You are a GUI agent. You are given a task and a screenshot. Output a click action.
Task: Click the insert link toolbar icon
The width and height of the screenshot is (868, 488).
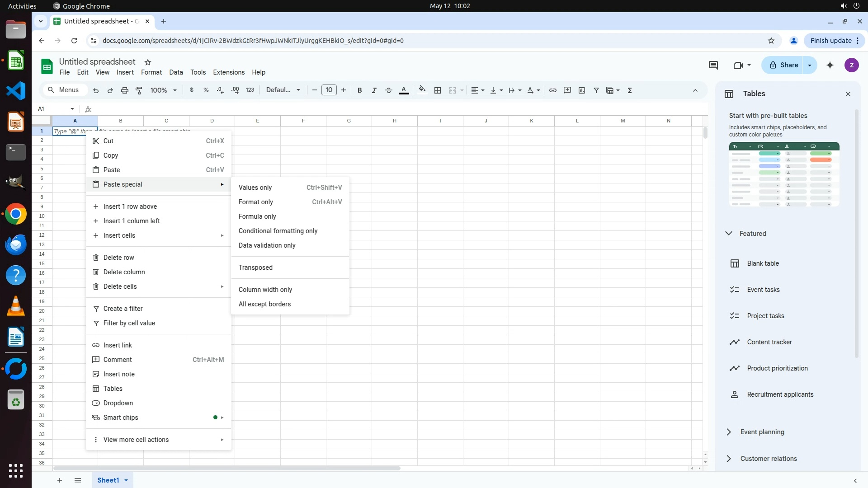[552, 90]
